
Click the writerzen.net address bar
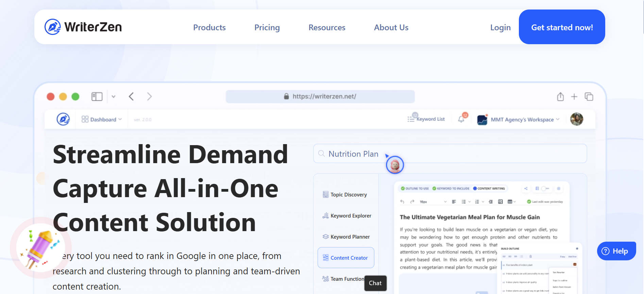tap(320, 97)
